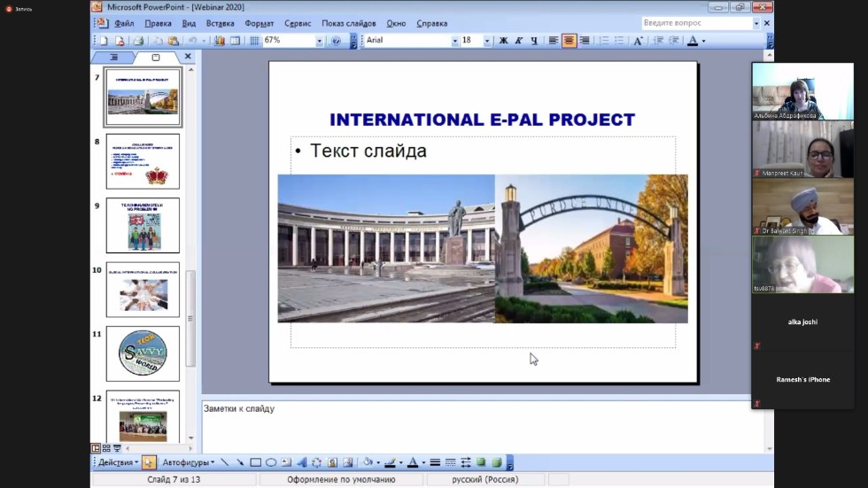Toggle bold formatting (Ж)

[503, 41]
